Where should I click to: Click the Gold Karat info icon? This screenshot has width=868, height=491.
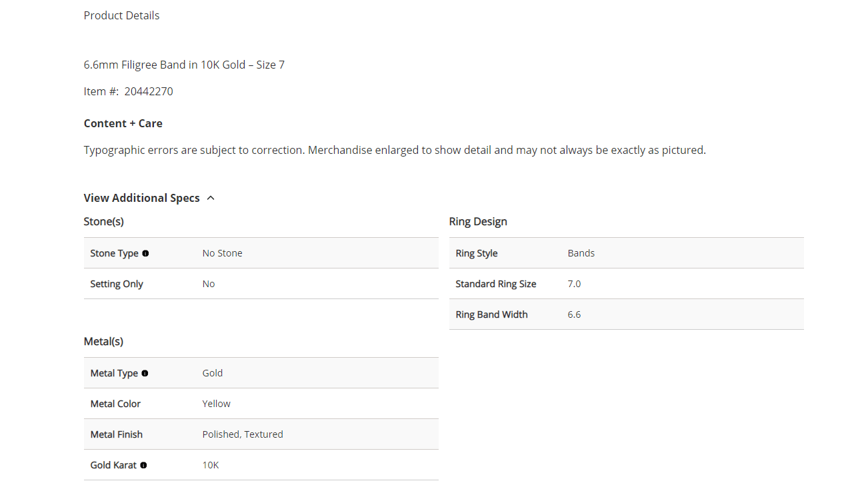click(143, 465)
